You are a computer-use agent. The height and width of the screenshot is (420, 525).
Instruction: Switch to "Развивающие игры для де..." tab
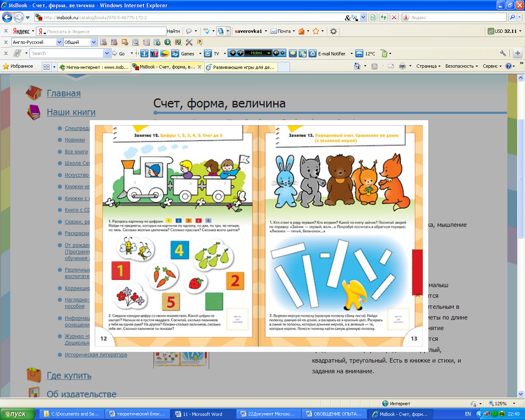(242, 67)
